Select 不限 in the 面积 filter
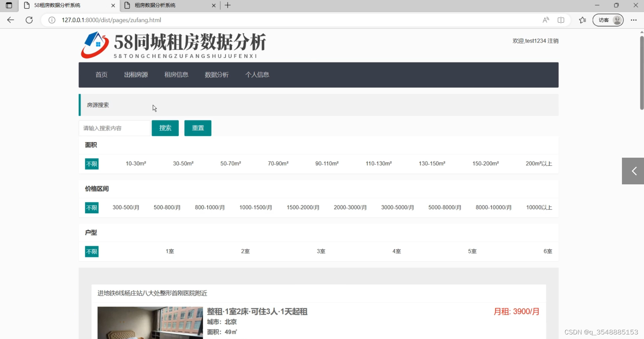The width and height of the screenshot is (644, 339). coord(92,164)
